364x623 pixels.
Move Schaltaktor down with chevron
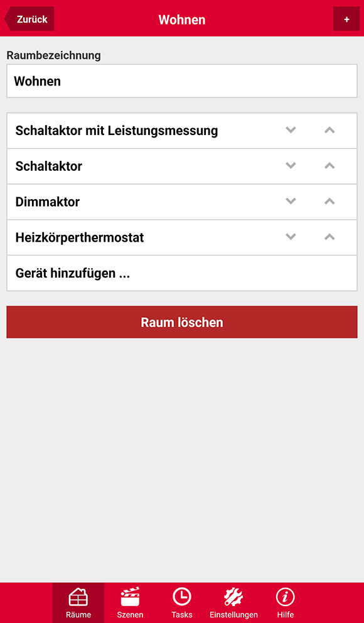[x=291, y=166]
